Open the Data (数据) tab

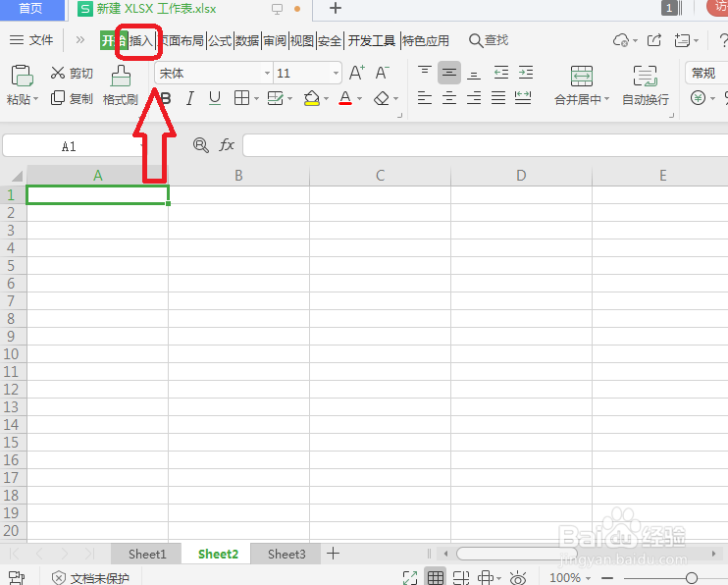247,40
